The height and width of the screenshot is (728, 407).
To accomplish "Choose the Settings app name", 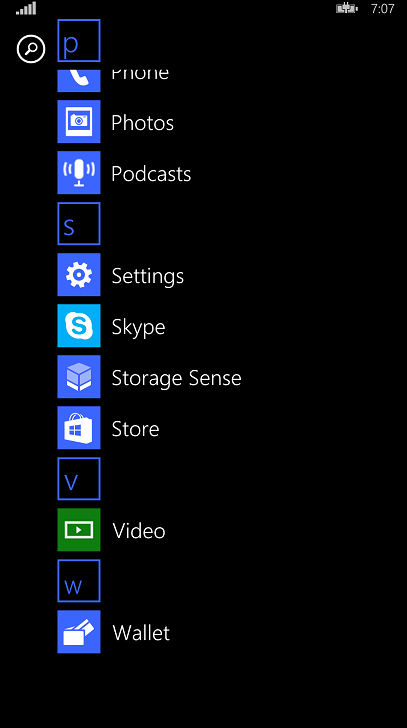I will pos(148,277).
